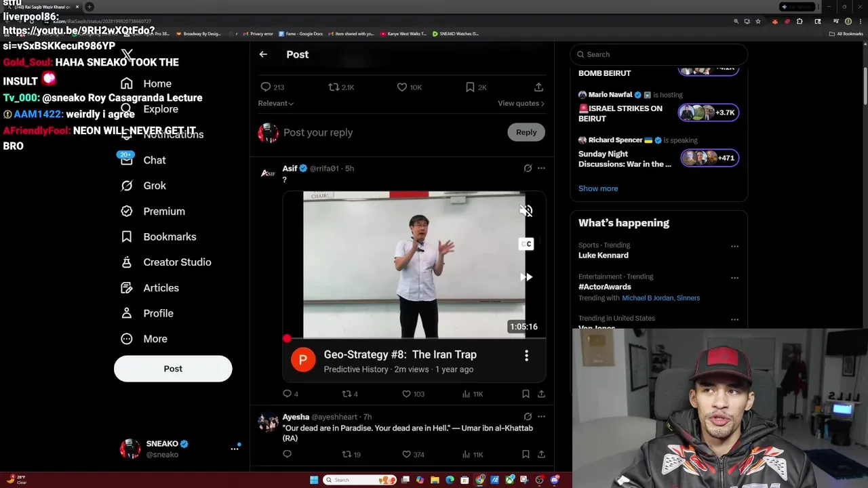Screen dimensions: 868x488
Task: Open the Geo-Strategy video three-dot menu
Action: tap(526, 355)
